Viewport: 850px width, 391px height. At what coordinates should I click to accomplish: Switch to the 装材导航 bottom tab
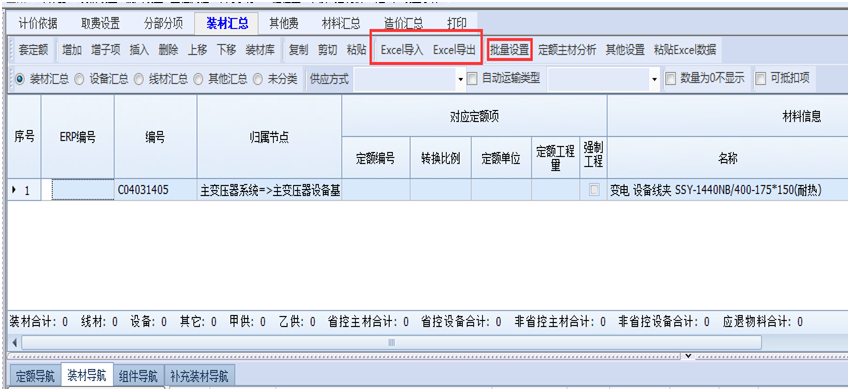point(87,376)
